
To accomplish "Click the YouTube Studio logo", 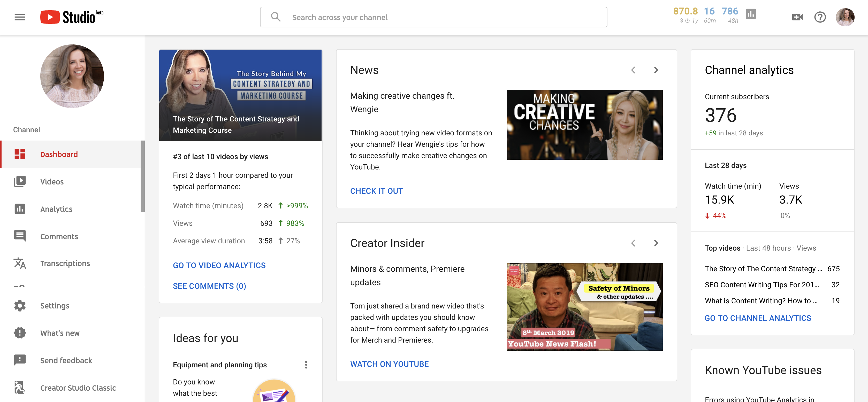I will click(x=72, y=17).
